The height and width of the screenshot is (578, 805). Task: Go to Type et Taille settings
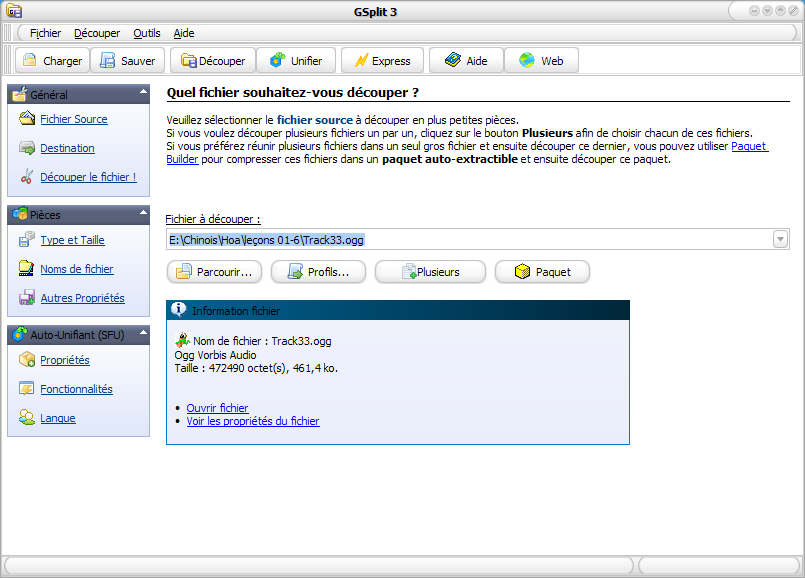pyautogui.click(x=72, y=240)
